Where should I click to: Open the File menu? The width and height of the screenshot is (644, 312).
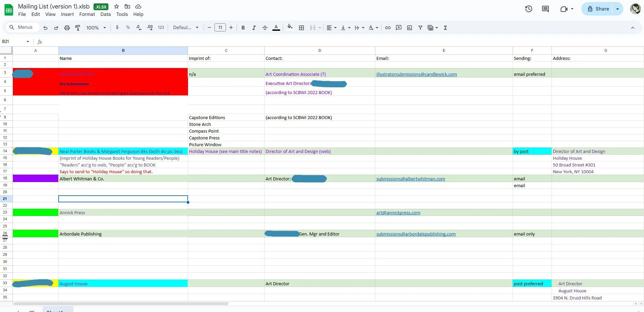point(22,14)
